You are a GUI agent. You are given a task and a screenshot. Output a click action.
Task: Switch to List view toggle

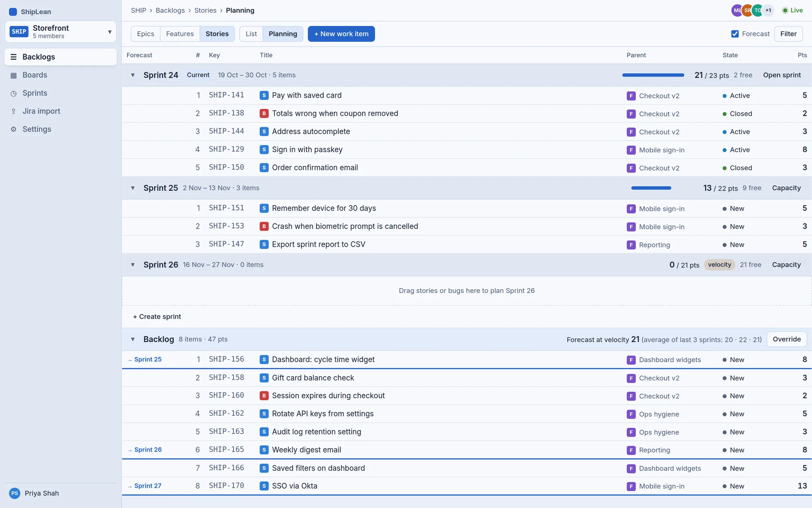coord(251,34)
